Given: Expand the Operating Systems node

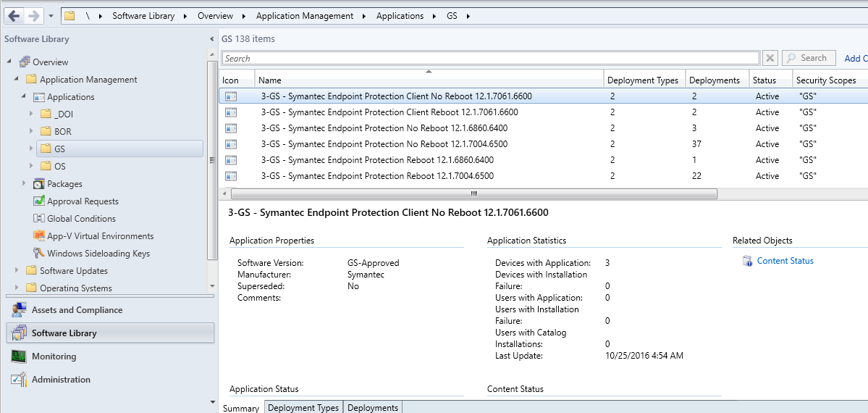Looking at the screenshot, I should (x=17, y=288).
